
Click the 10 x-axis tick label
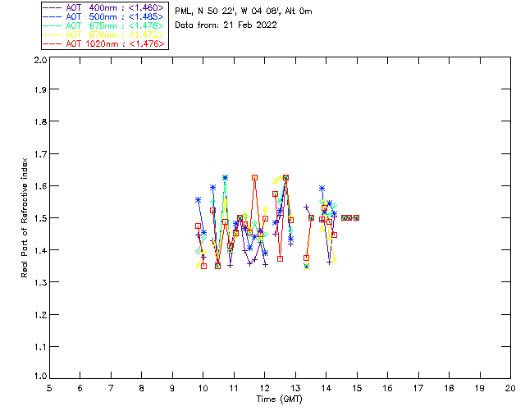pos(203,388)
